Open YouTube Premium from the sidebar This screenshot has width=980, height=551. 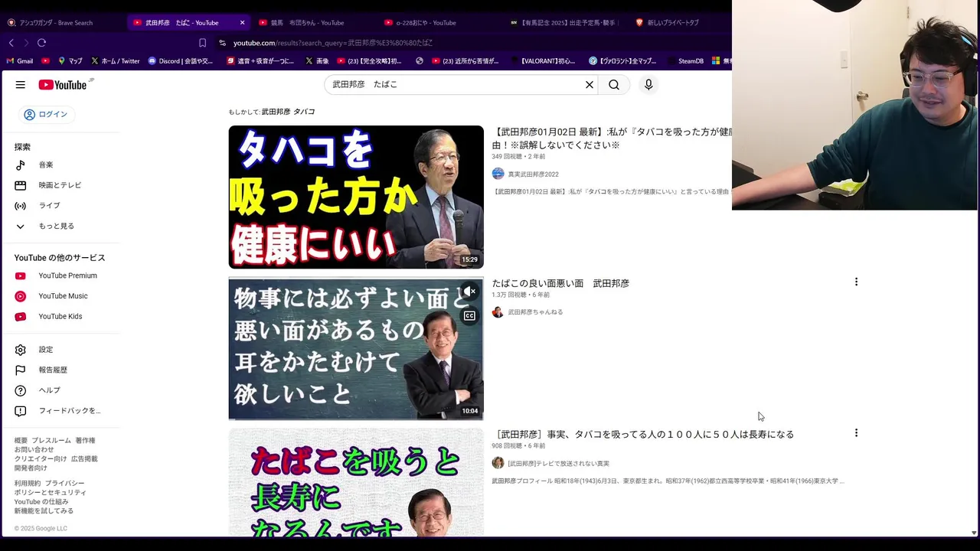[61, 275]
